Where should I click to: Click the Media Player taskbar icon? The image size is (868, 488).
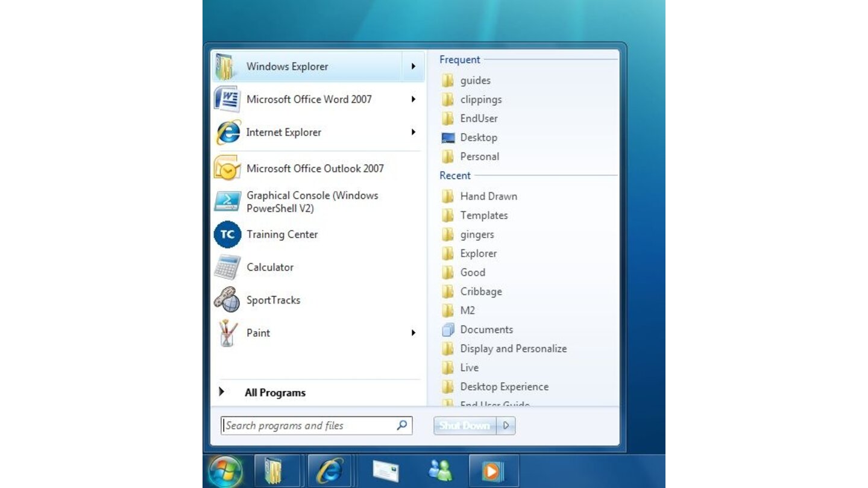coord(493,471)
